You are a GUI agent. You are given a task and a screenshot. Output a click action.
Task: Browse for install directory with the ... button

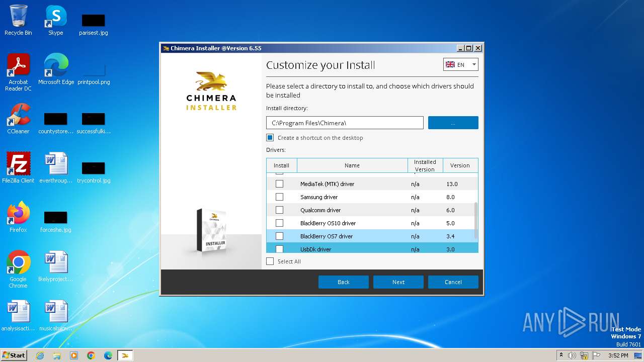[x=453, y=123]
